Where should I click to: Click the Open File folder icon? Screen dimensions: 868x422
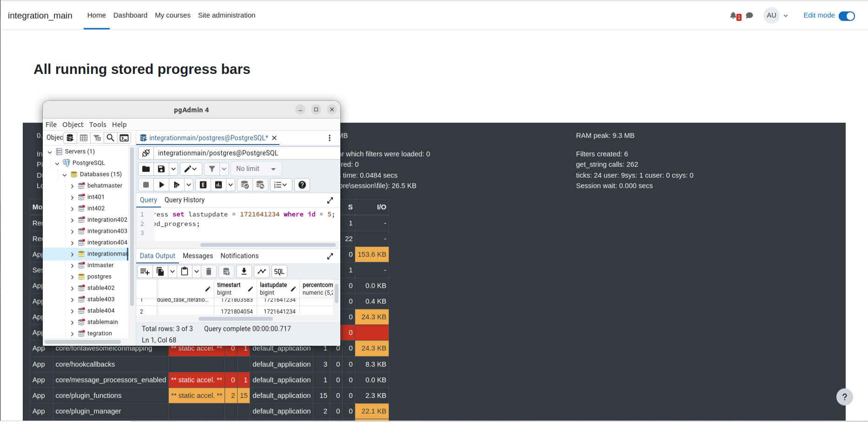click(x=146, y=169)
